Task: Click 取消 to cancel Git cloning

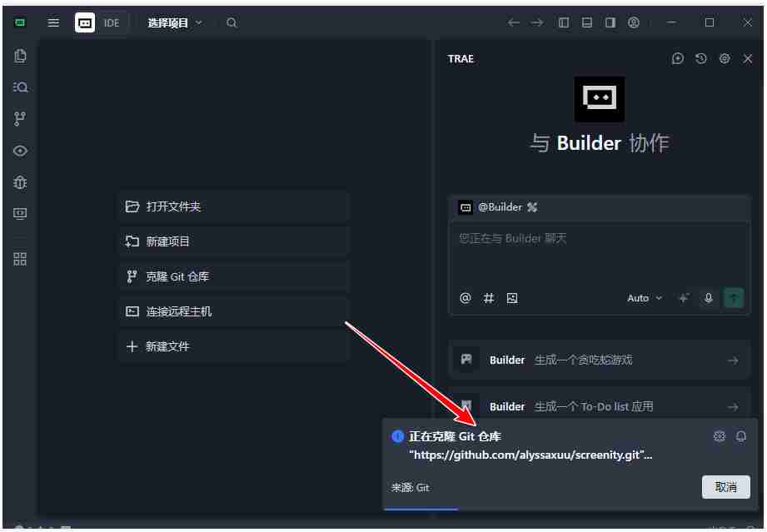Action: 725,487
